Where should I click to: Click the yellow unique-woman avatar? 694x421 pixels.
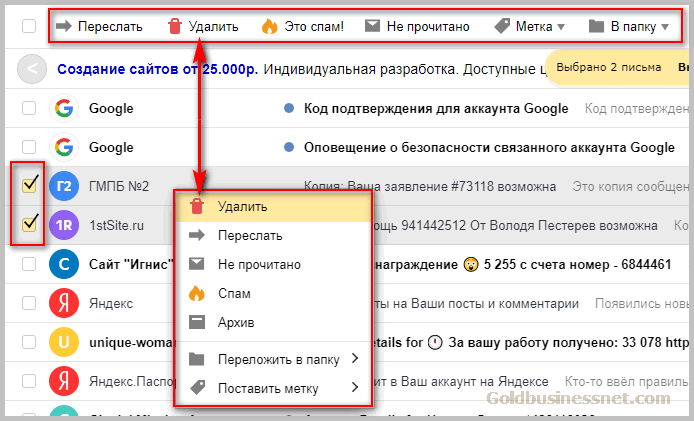(x=64, y=342)
